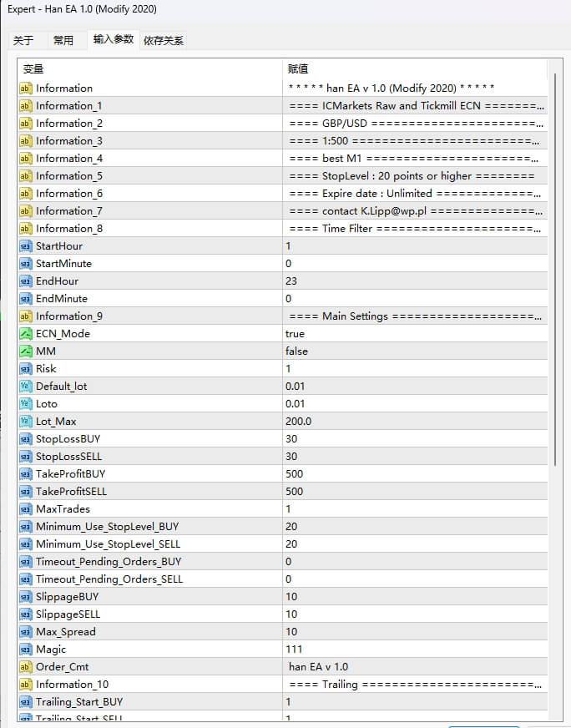Click the MM boolean parameter icon
The width and height of the screenshot is (571, 728).
(x=25, y=351)
